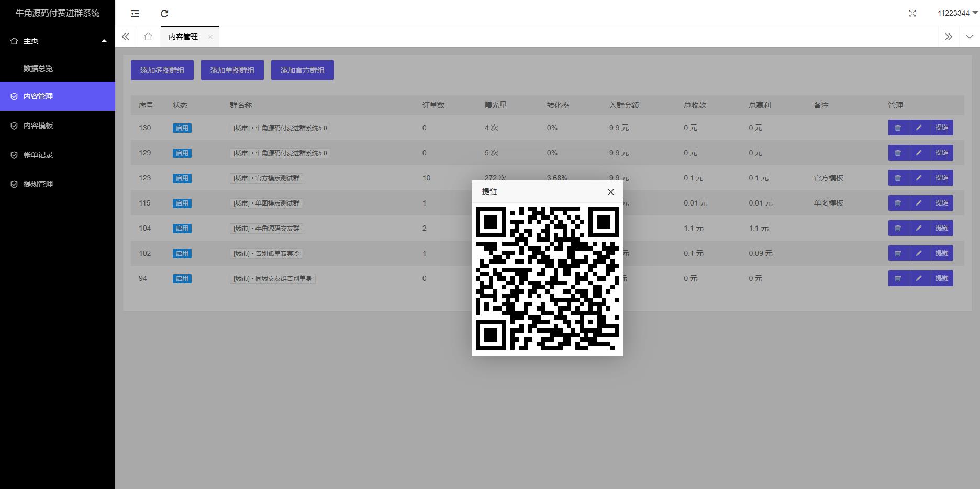Click 提链 button for row 123
This screenshot has width=980, height=489.
coord(942,178)
